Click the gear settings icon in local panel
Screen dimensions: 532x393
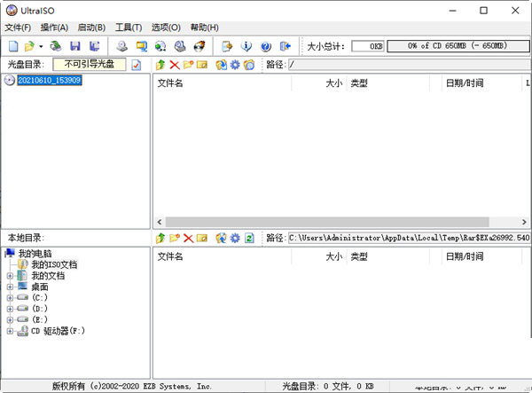point(235,238)
